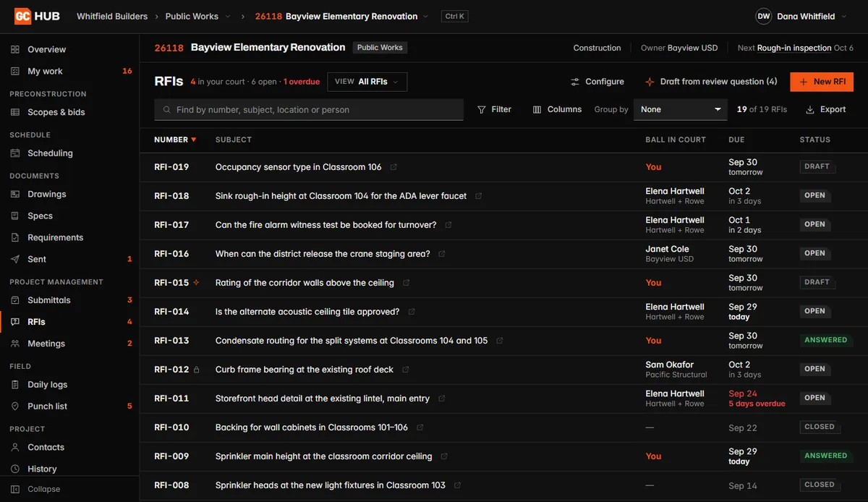The width and height of the screenshot is (868, 502).
Task: Click the '5 days overdue' text on RFI-011
Action: [x=757, y=404]
